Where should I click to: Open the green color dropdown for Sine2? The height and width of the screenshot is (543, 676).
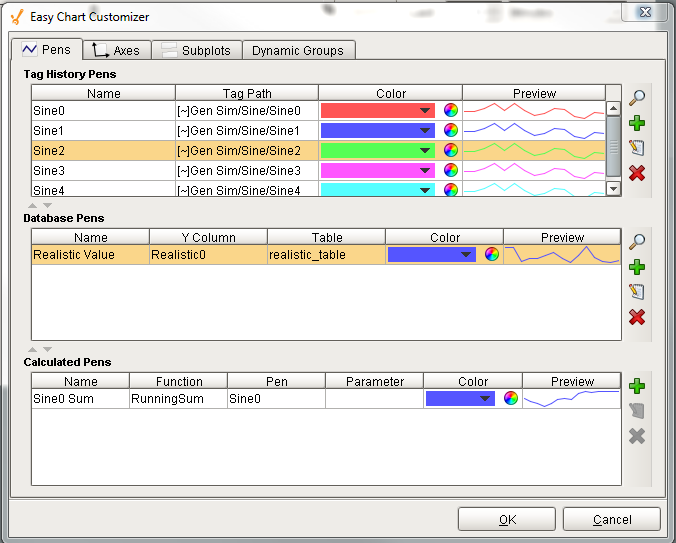425,150
